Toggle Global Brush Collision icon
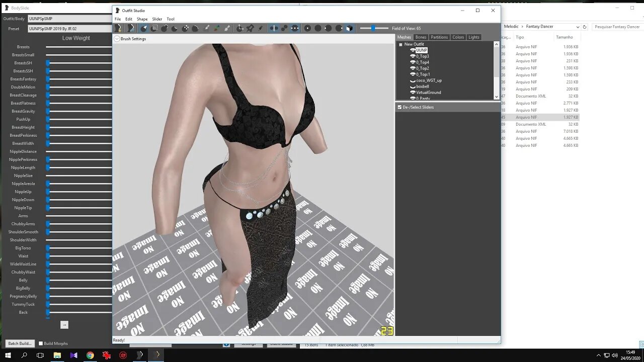Screen dimensions: 644x362 (x=295, y=28)
